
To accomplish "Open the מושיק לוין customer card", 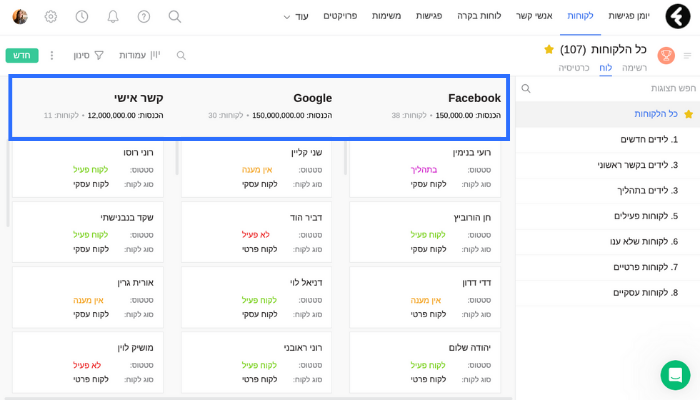I will coord(88,362).
